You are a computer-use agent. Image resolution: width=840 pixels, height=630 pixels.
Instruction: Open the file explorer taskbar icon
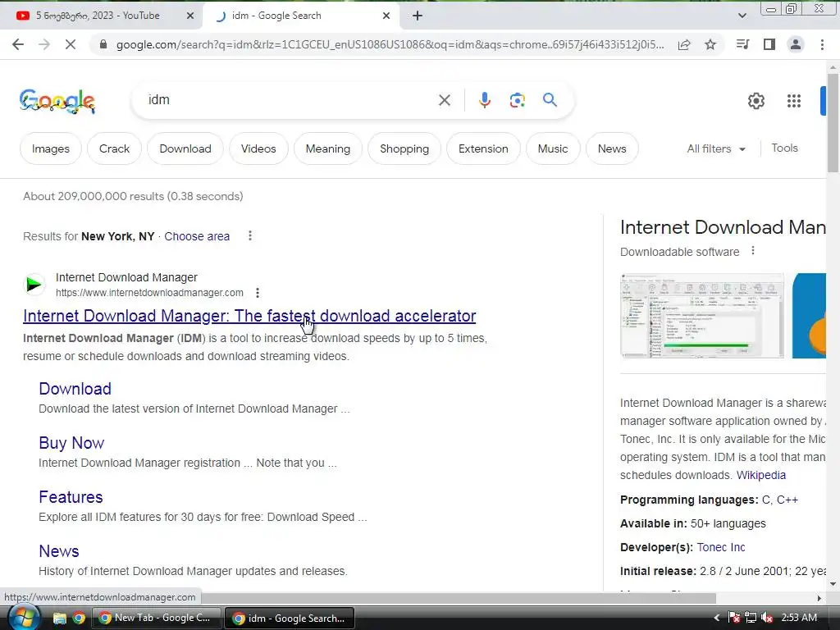[x=59, y=619]
